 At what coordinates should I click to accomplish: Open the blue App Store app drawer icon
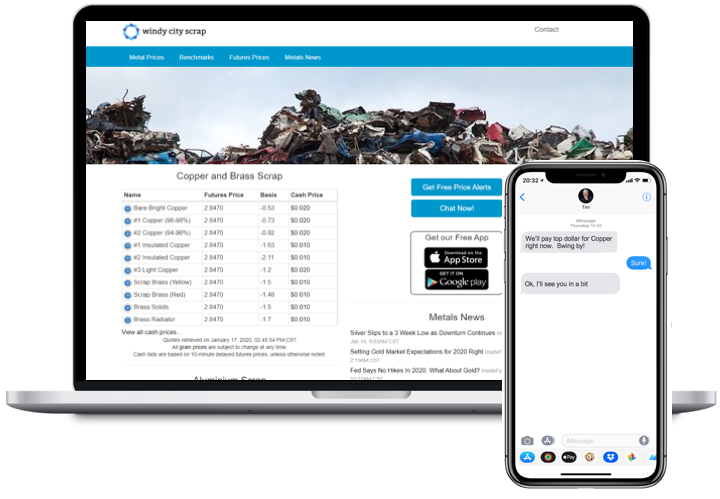[527, 457]
